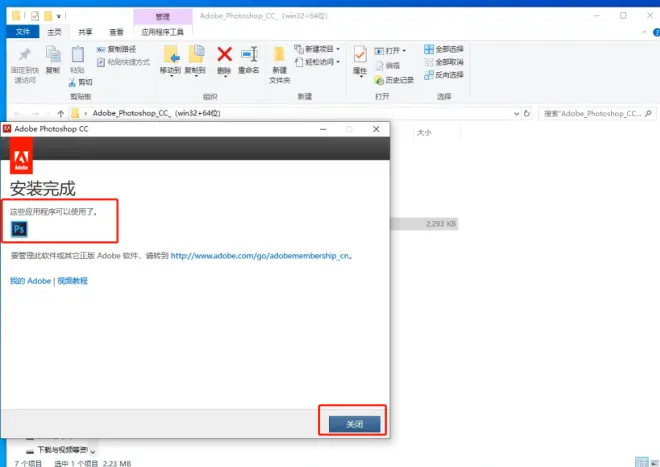Click the back arrow in the Explorer navigation bar
This screenshot has height=467, width=660.
pos(18,114)
